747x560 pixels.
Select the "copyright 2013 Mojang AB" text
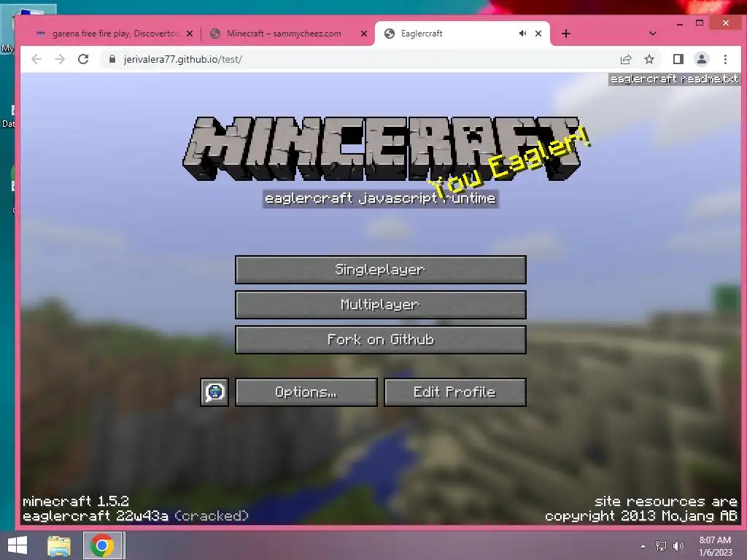(x=640, y=516)
